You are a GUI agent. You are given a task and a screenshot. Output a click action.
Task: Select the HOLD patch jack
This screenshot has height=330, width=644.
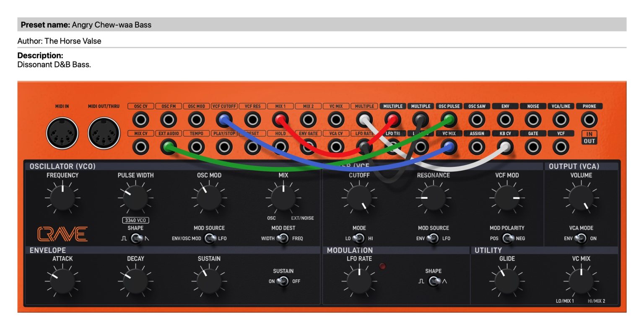280,147
